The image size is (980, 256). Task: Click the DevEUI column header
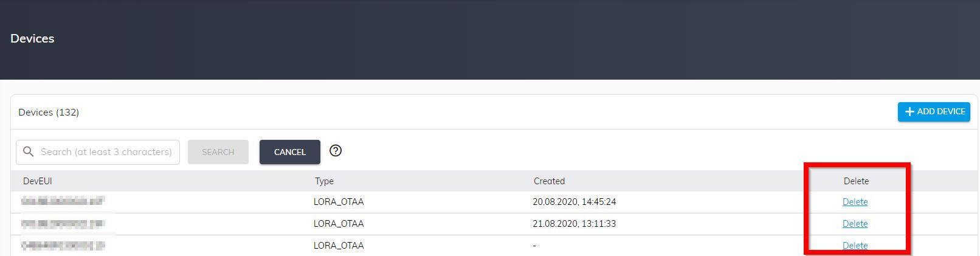[38, 181]
